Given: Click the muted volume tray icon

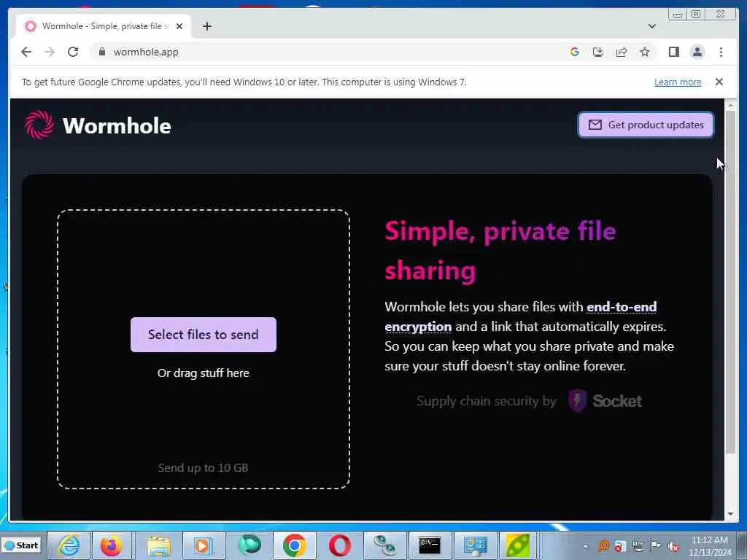Looking at the screenshot, I should (673, 545).
